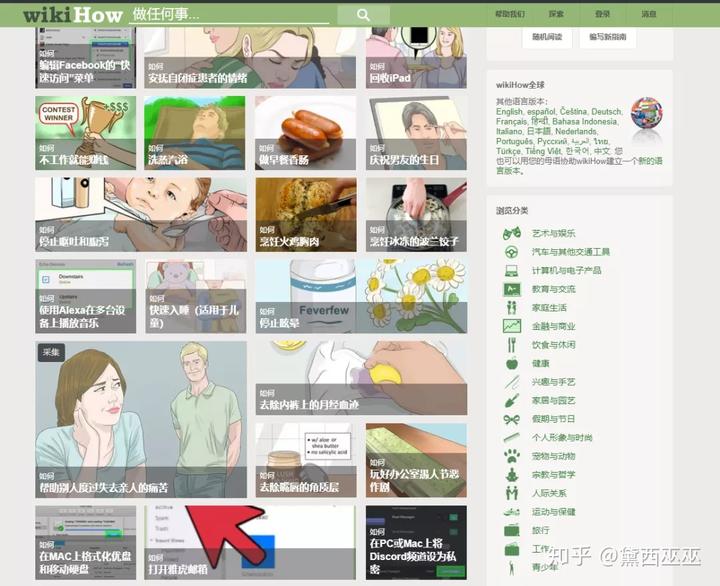Open the 日本語 language link
The image size is (720, 586).
coord(537,131)
